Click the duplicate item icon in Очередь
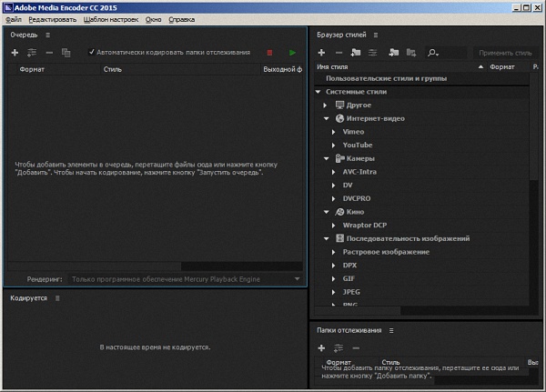The height and width of the screenshot is (392, 546). point(66,53)
